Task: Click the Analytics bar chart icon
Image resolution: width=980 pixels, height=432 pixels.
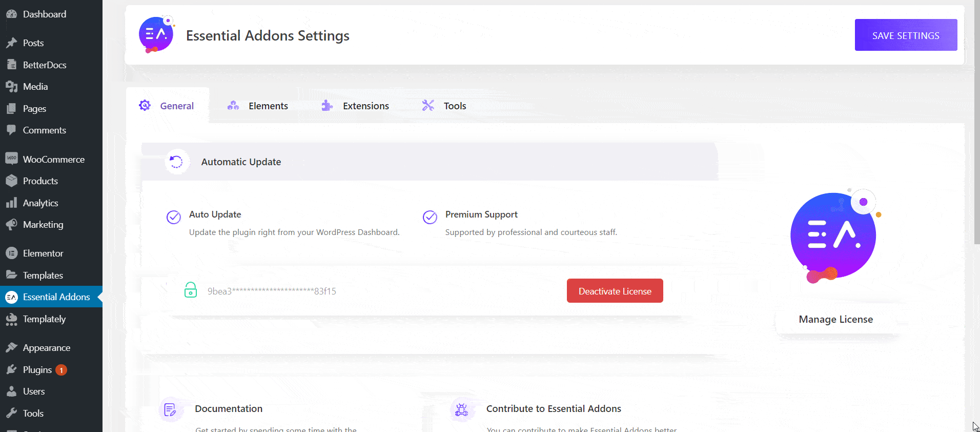Action: 11,203
